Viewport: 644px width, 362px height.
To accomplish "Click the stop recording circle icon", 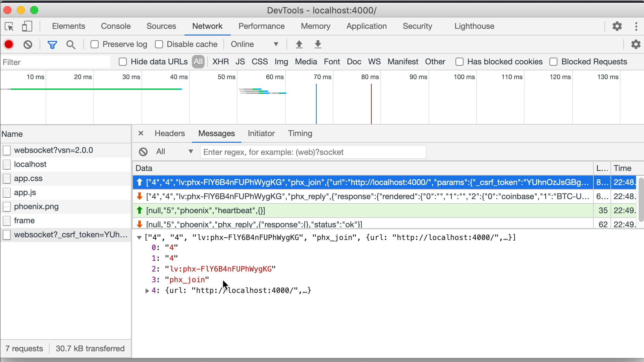I will pos(9,44).
